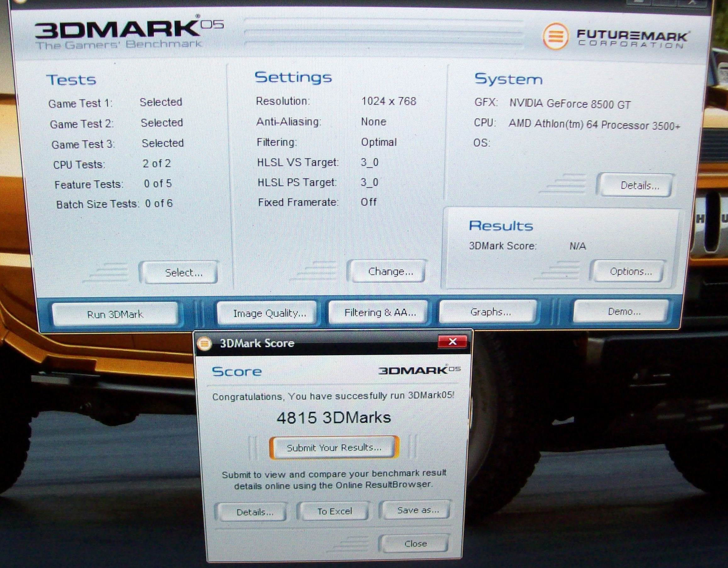Open Options in the Results panel
728x568 pixels.
pyautogui.click(x=630, y=271)
